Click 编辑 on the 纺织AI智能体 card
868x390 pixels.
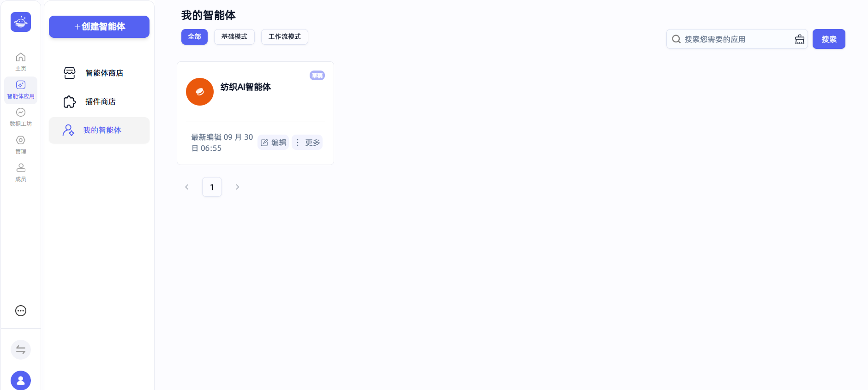(x=273, y=142)
